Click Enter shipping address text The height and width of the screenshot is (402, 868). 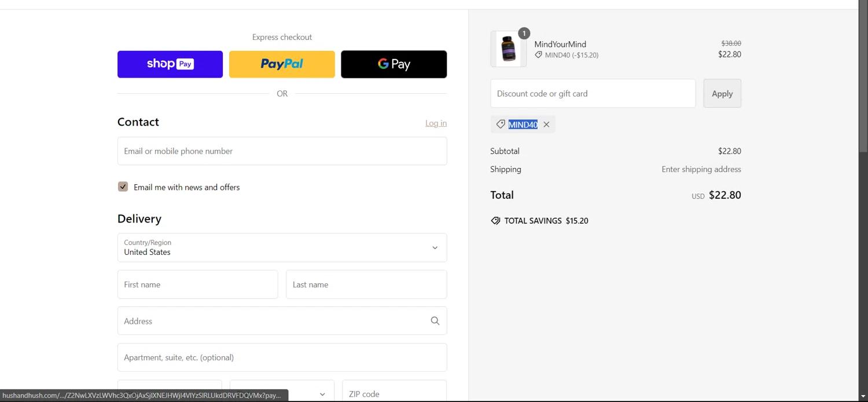(x=701, y=169)
